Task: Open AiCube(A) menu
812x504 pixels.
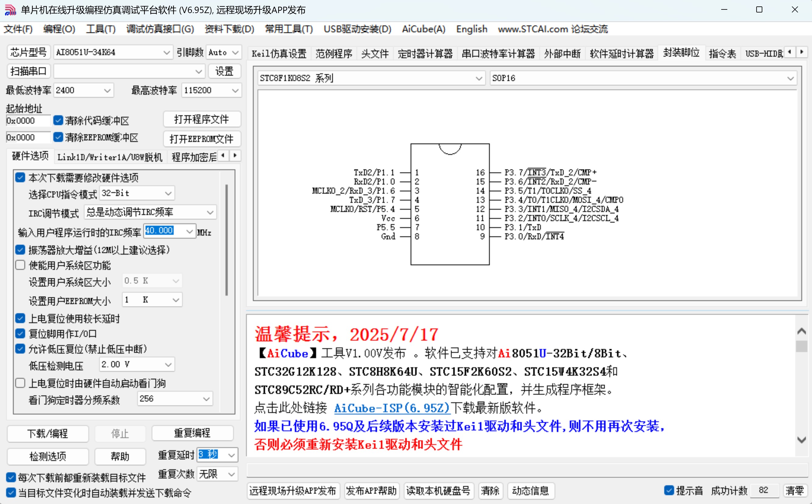Action: pyautogui.click(x=424, y=29)
